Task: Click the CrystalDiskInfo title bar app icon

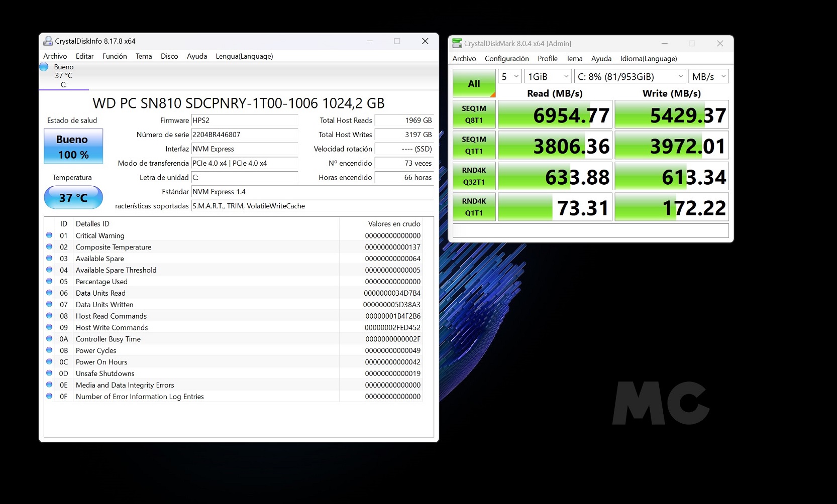Action: coord(48,41)
